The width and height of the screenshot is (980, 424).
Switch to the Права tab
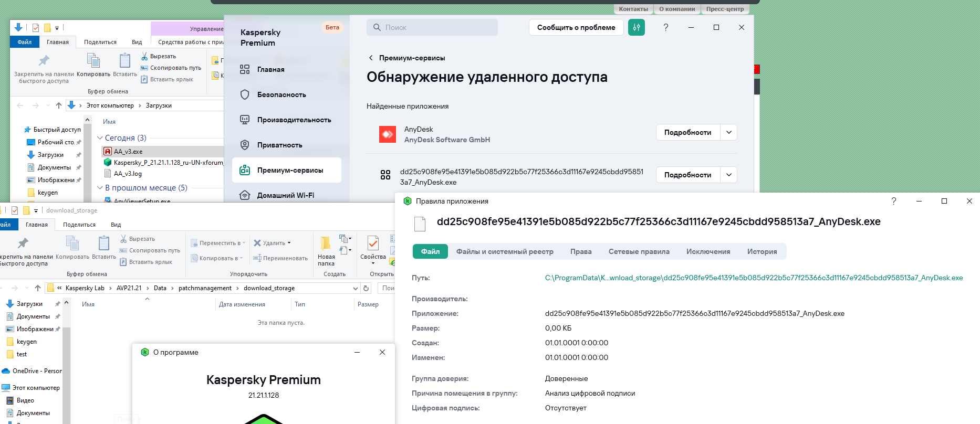click(581, 251)
